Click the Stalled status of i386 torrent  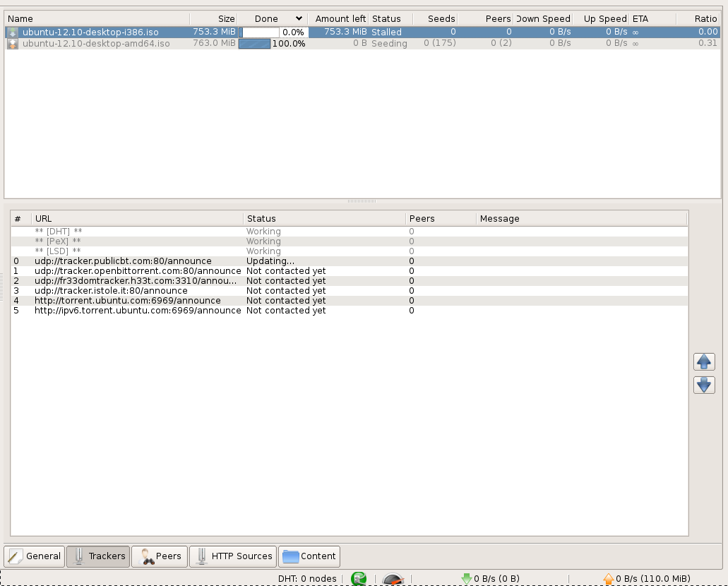(386, 32)
